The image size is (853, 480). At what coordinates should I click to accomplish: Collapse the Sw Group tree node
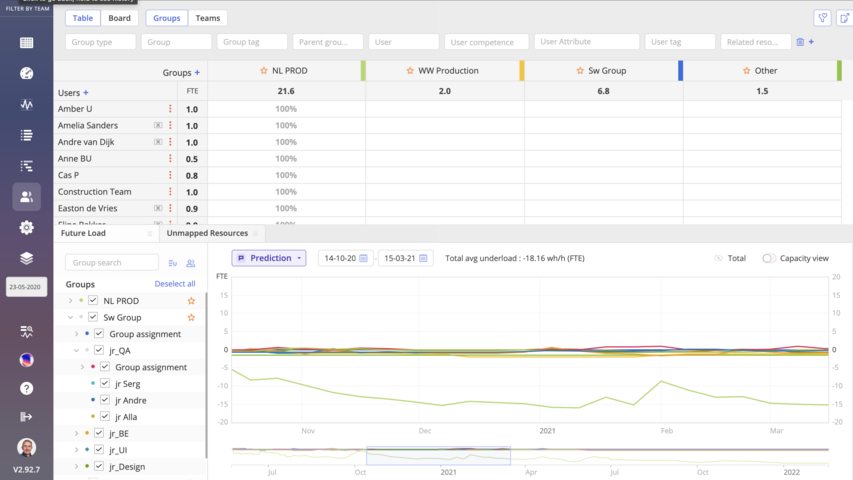70,317
